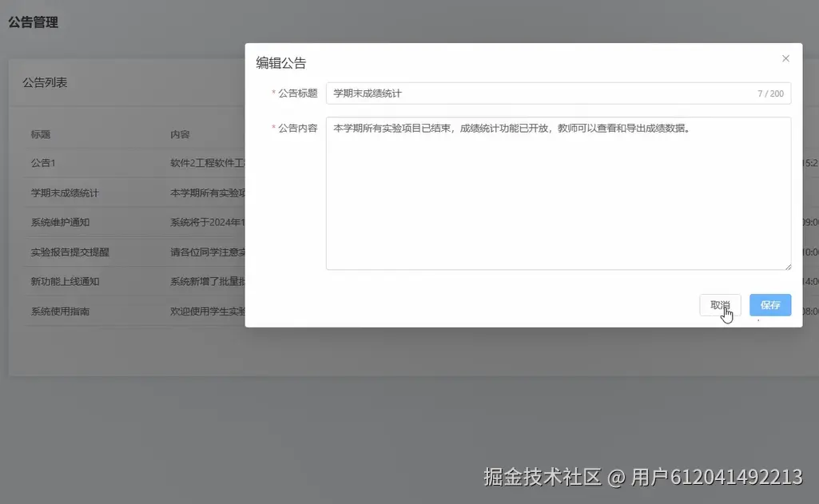Click the 取消 button to cancel editing
819x504 pixels.
click(720, 305)
